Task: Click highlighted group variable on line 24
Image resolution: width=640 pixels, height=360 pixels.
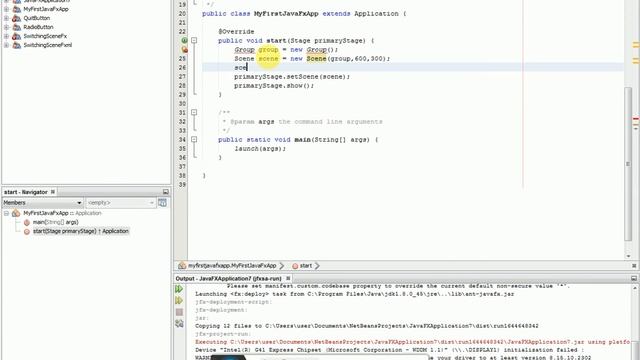Action: click(268, 49)
